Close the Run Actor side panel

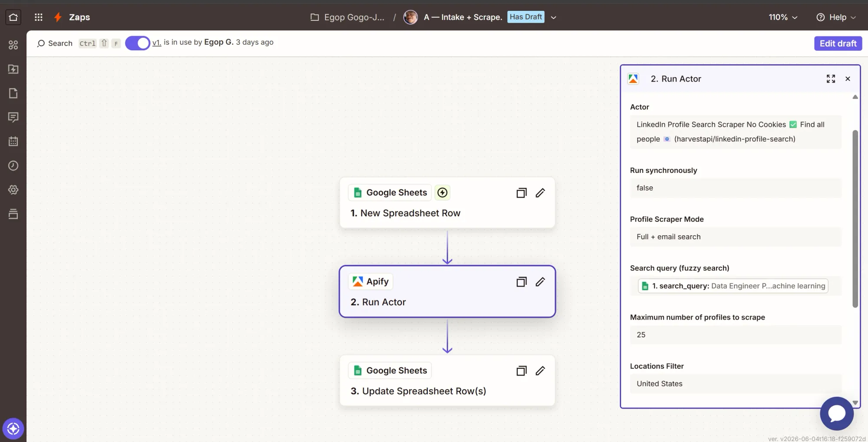click(848, 79)
